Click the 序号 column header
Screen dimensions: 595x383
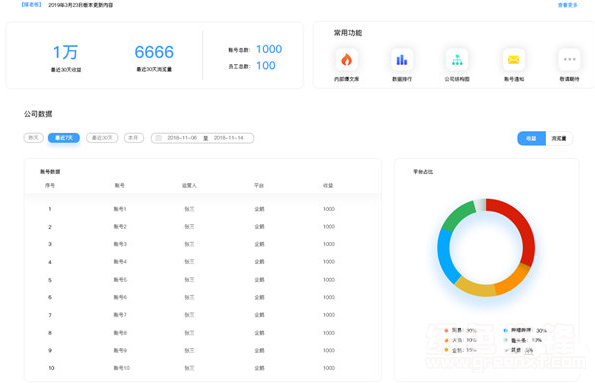click(x=50, y=186)
